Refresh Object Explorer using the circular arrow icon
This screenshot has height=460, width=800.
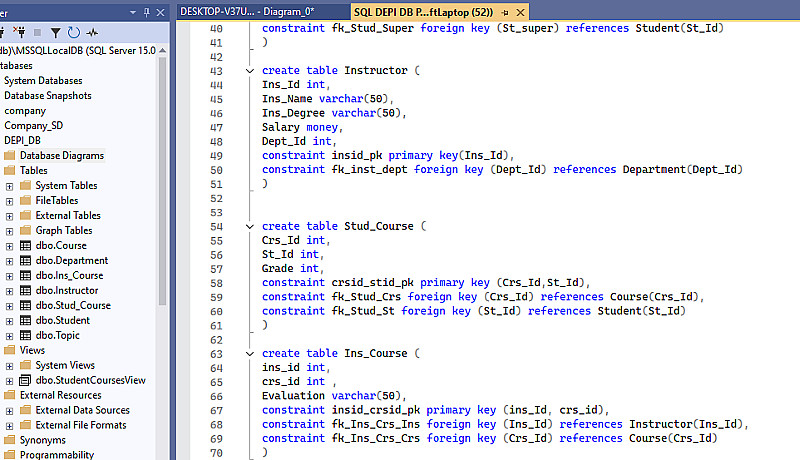click(73, 32)
